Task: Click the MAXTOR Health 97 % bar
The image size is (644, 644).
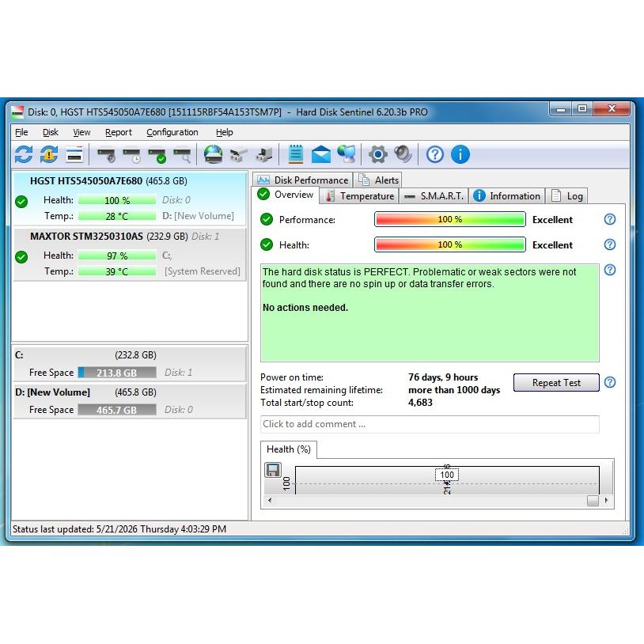Action: pyautogui.click(x=117, y=256)
